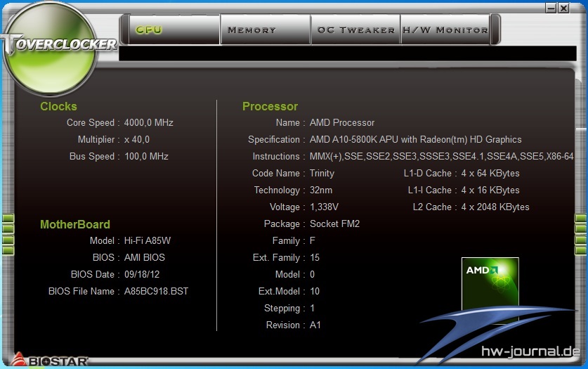Click the Code Name value Trinity
Viewport: 588px width, 369px height.
click(322, 173)
